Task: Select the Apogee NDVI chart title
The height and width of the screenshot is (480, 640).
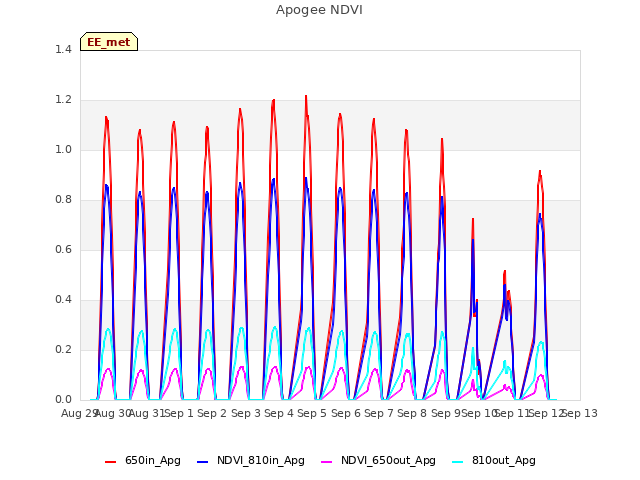Action: 319,10
